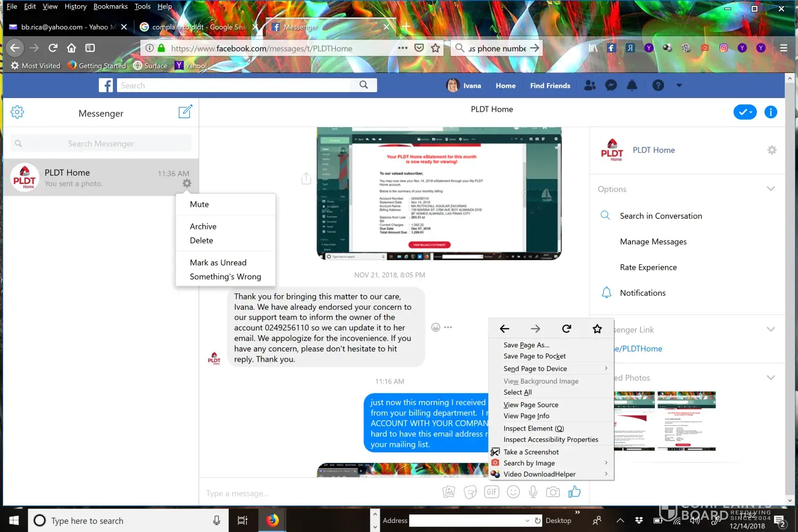
Task: Open the emoji picker in message bar
Action: coord(513,492)
